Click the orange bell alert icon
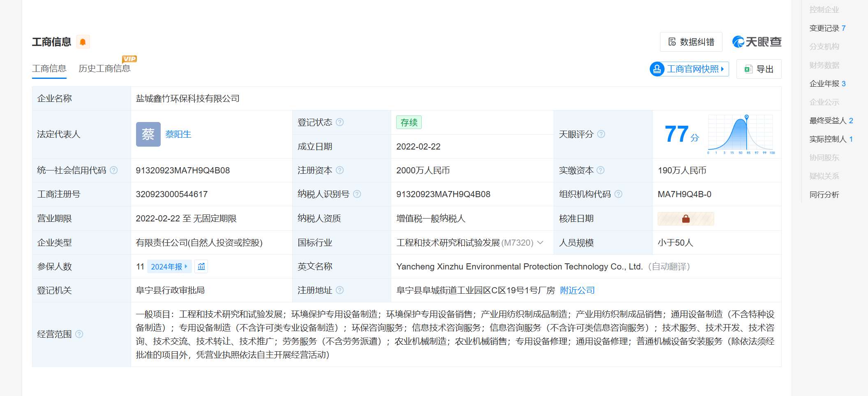Screen dimensions: 868x396 [83, 42]
